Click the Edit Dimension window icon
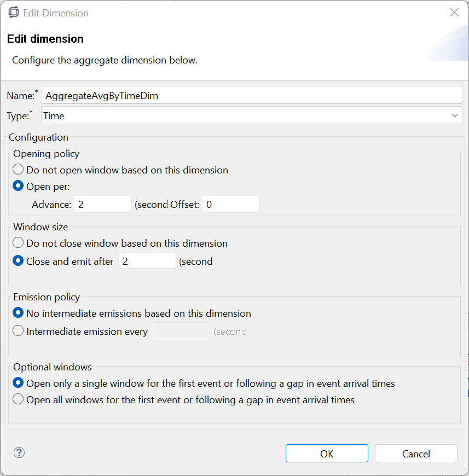The width and height of the screenshot is (469, 476). pyautogui.click(x=14, y=12)
